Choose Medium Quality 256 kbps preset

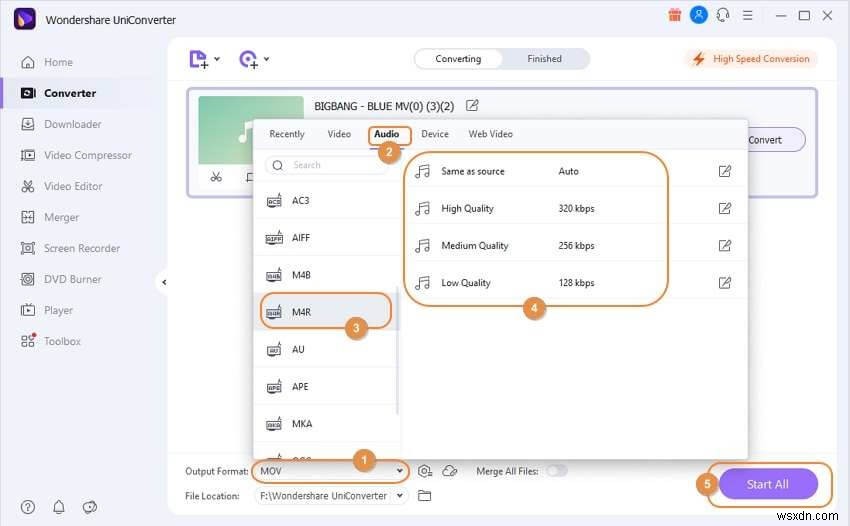coord(575,246)
